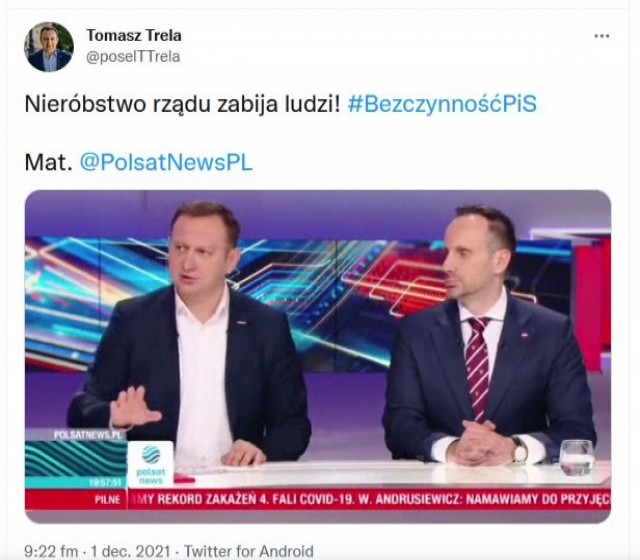Click the tweet text 'Nieróbstwo rządu zabija ludzi!'
640x560 pixels.
pyautogui.click(x=182, y=104)
